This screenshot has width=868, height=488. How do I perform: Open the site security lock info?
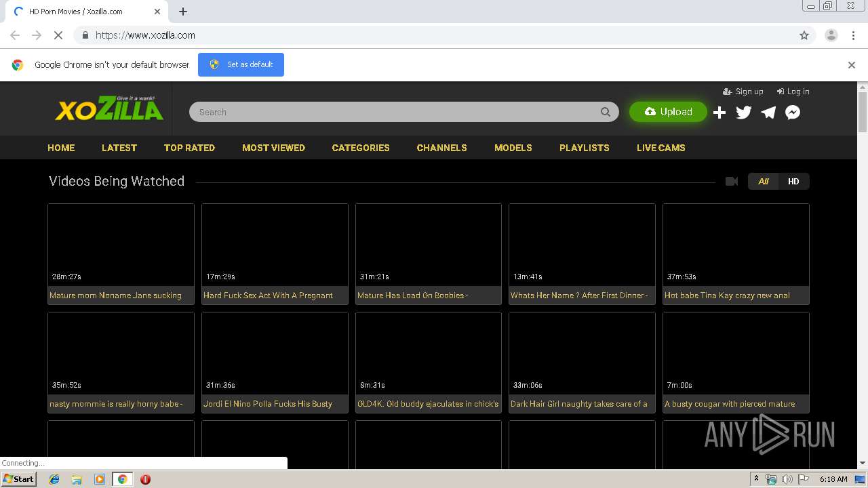tap(85, 35)
